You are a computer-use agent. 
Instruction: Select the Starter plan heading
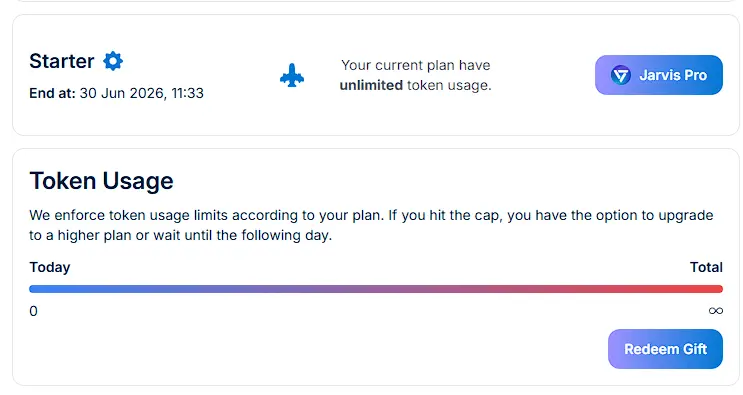click(x=62, y=61)
